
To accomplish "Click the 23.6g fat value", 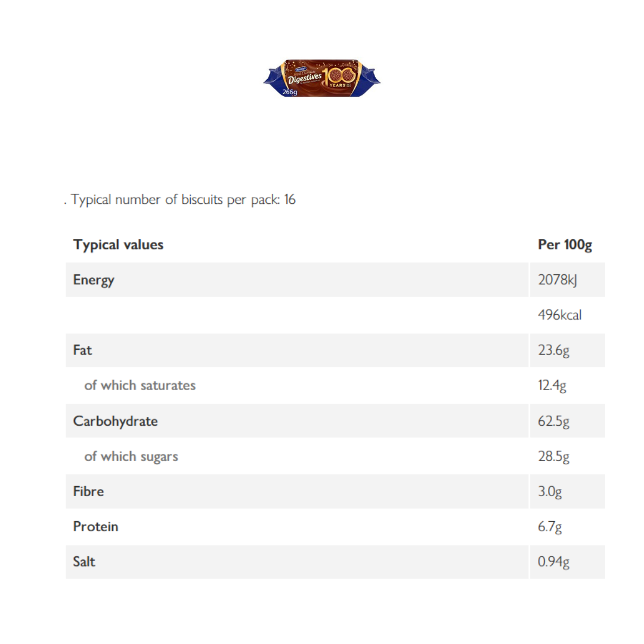I will [553, 350].
